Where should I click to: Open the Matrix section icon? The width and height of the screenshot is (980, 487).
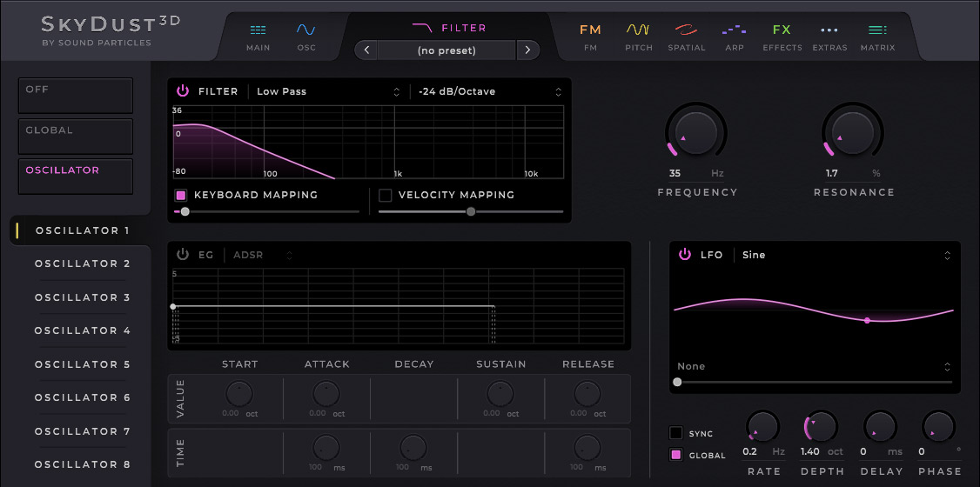[877, 31]
